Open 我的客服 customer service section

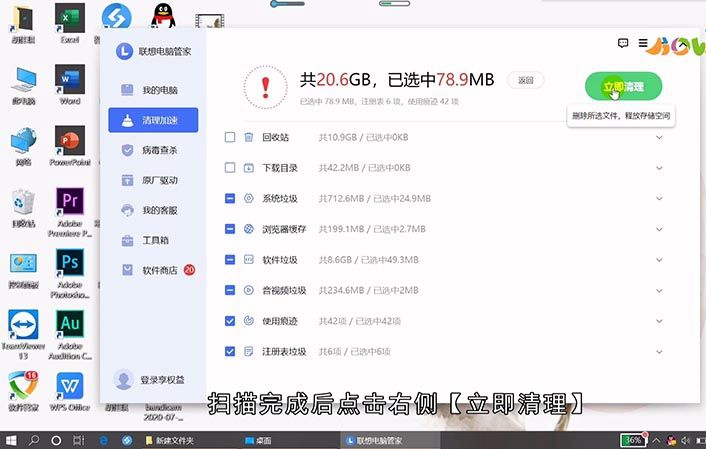153,210
